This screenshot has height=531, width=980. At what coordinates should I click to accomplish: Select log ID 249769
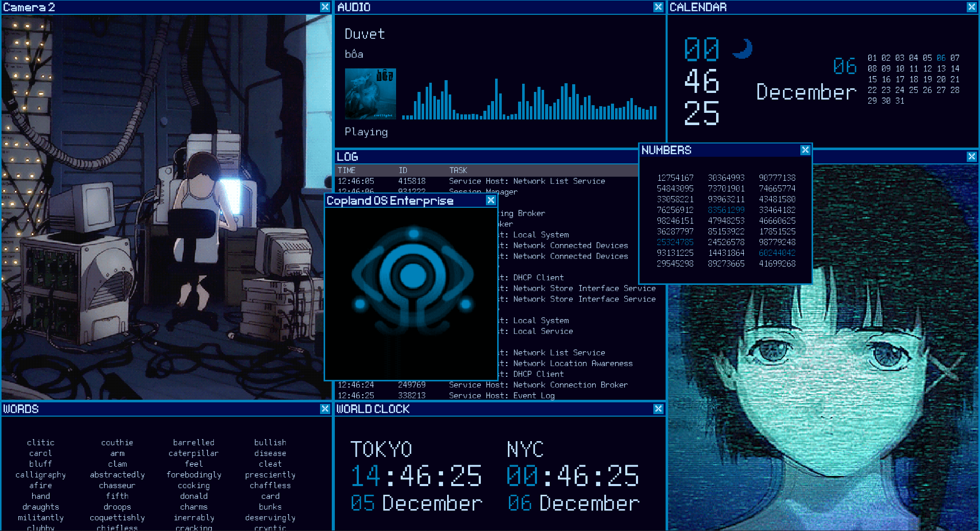(x=411, y=384)
